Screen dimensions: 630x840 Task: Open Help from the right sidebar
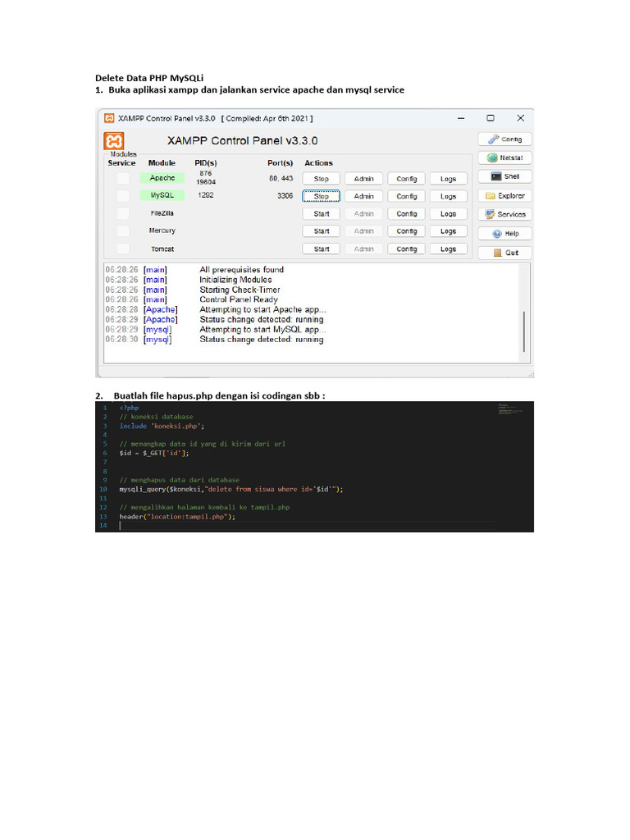(504, 234)
